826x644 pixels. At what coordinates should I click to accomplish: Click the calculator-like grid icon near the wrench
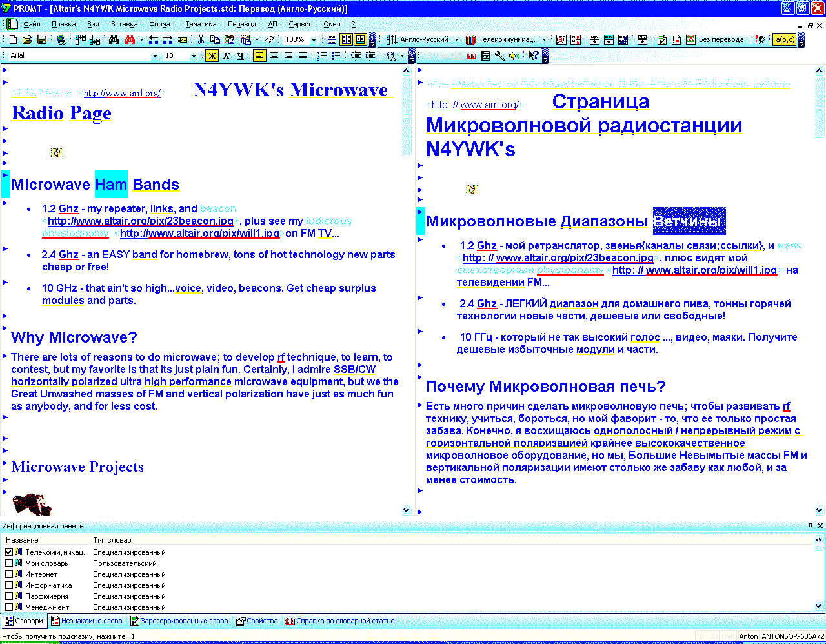tap(486, 55)
